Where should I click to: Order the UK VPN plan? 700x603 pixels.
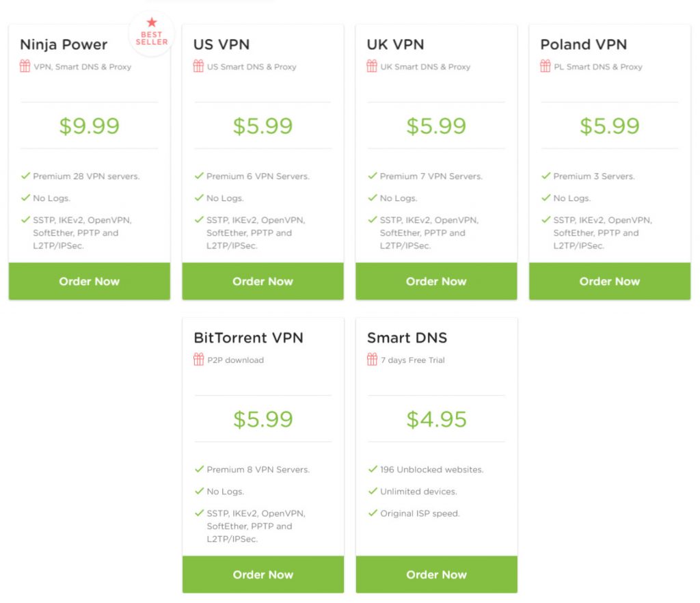436,281
